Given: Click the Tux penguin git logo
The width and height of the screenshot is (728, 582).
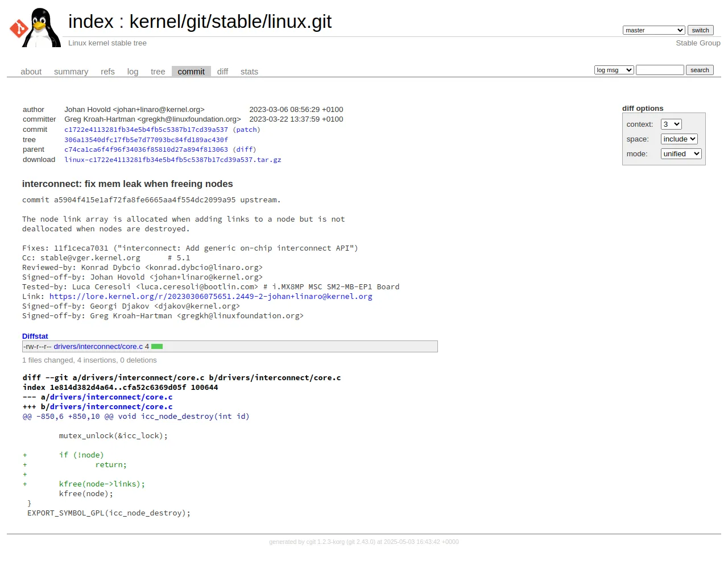Looking at the screenshot, I should [35, 27].
